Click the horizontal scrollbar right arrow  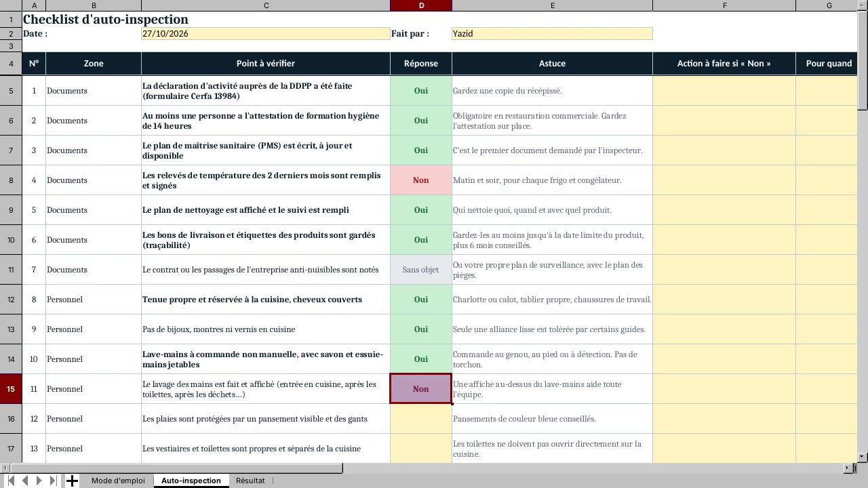pyautogui.click(x=848, y=468)
